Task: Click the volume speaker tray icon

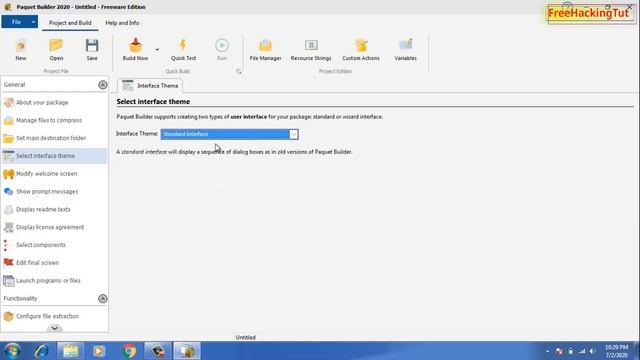Action: (x=593, y=351)
